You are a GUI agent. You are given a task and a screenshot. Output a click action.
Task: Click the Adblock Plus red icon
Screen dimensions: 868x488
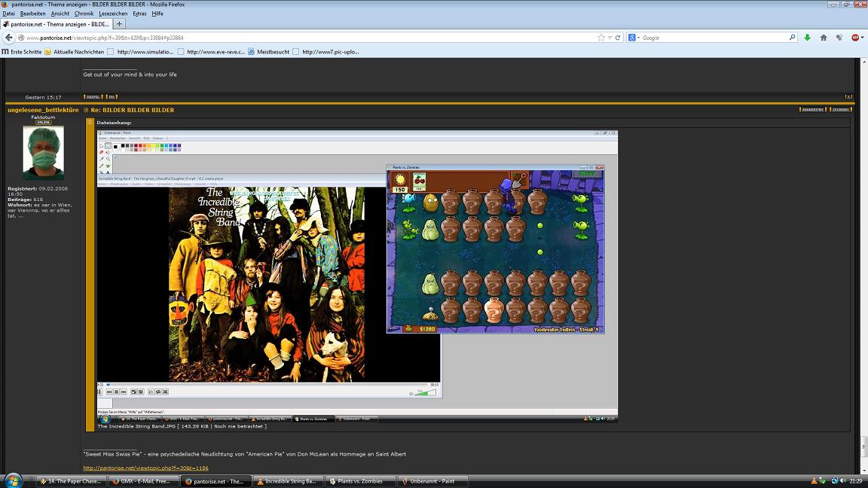pos(855,38)
